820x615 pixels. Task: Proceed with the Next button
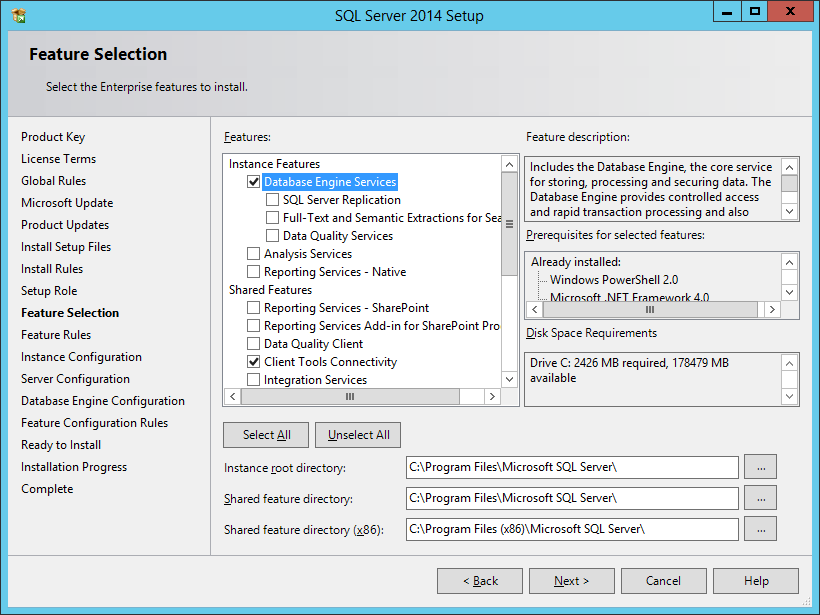(571, 581)
